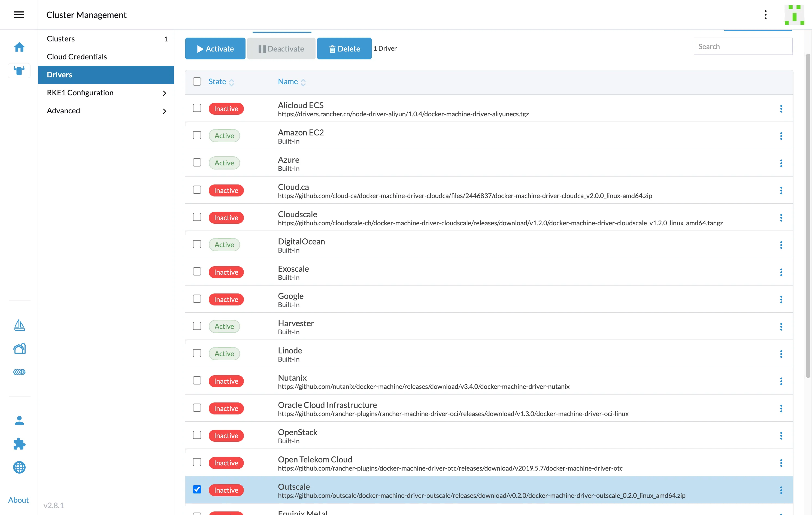Open the globe Global Settings icon
Screen dimensions: 812x515
point(19,467)
